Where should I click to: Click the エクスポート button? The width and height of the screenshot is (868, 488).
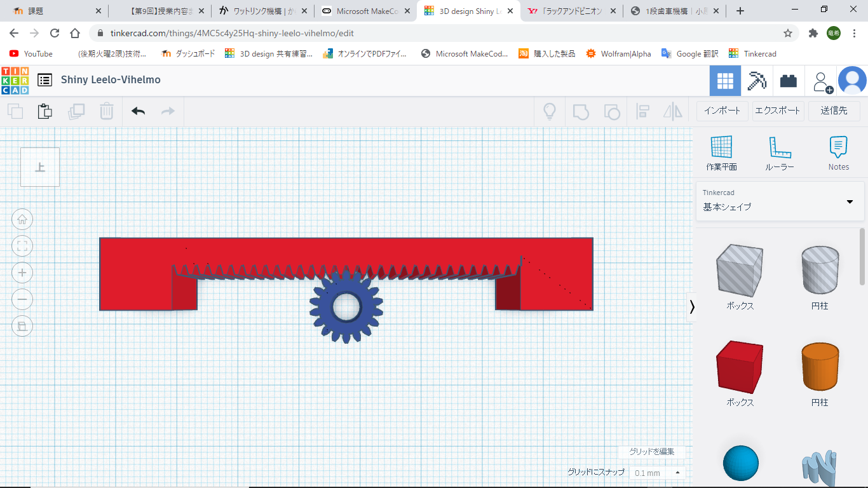pos(778,111)
